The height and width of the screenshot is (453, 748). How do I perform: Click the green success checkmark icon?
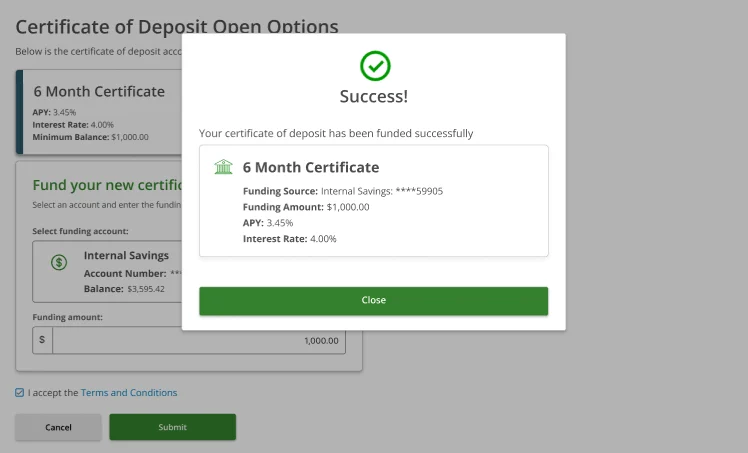(x=375, y=66)
